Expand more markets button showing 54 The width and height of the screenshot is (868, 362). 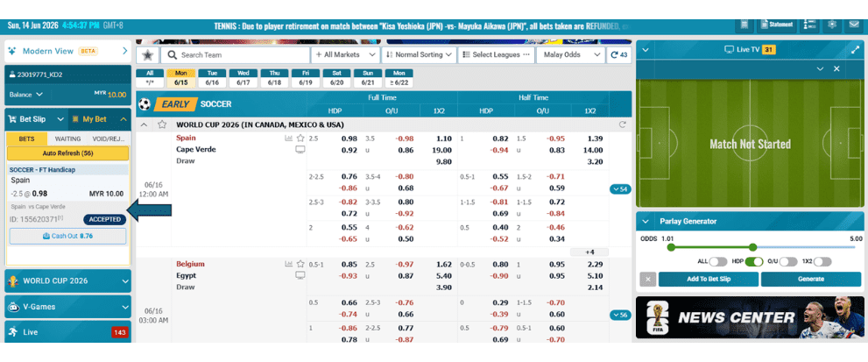pos(620,189)
